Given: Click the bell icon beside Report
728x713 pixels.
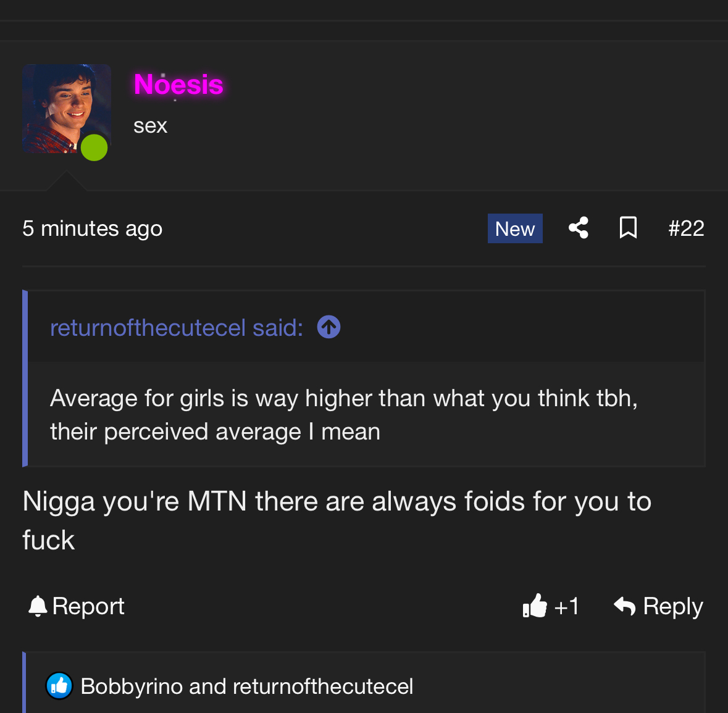Looking at the screenshot, I should coord(38,606).
